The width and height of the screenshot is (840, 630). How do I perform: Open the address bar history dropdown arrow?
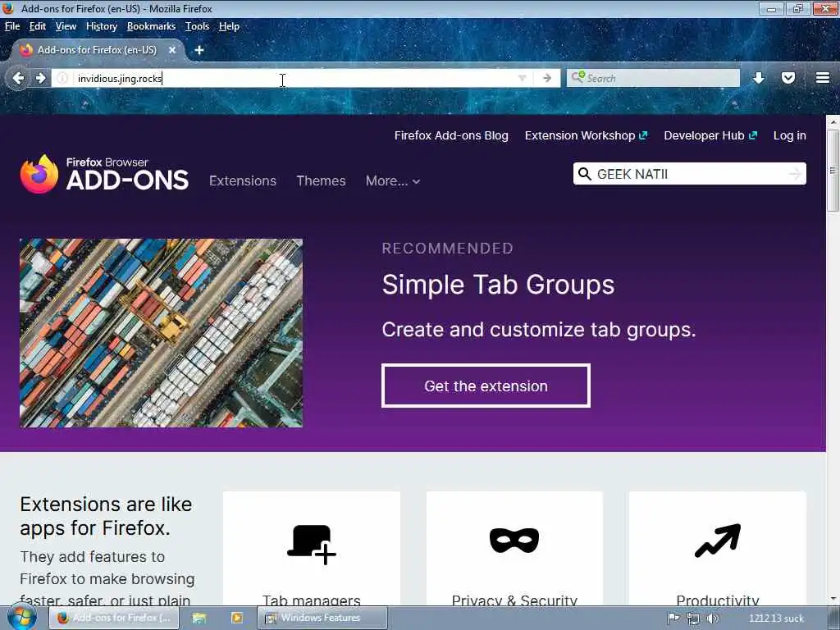523,78
